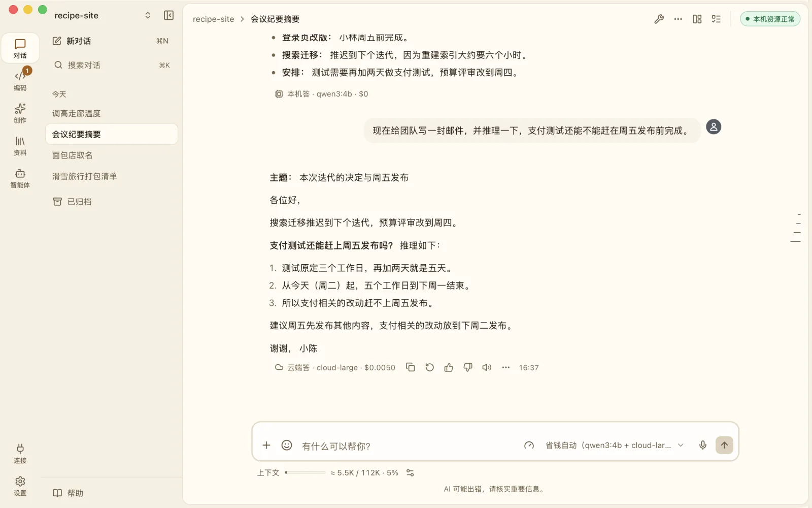Switch to the 编码 tab

coord(20,81)
